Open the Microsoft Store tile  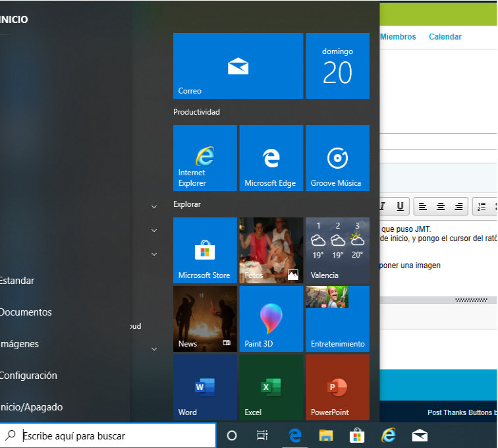205,250
